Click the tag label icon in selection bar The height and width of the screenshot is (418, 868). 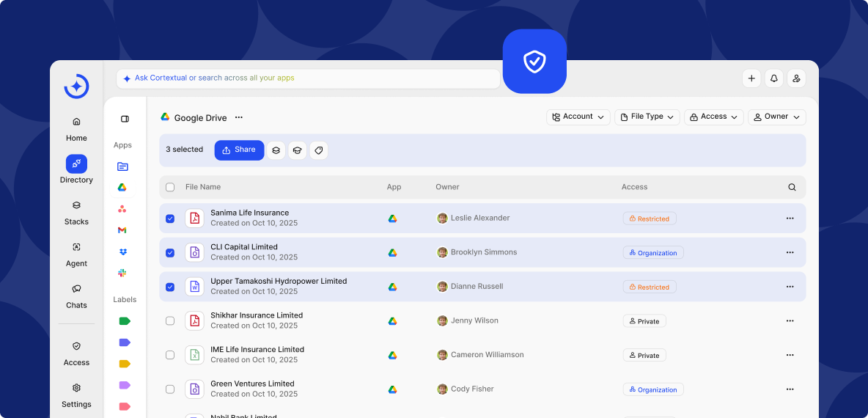[318, 150]
